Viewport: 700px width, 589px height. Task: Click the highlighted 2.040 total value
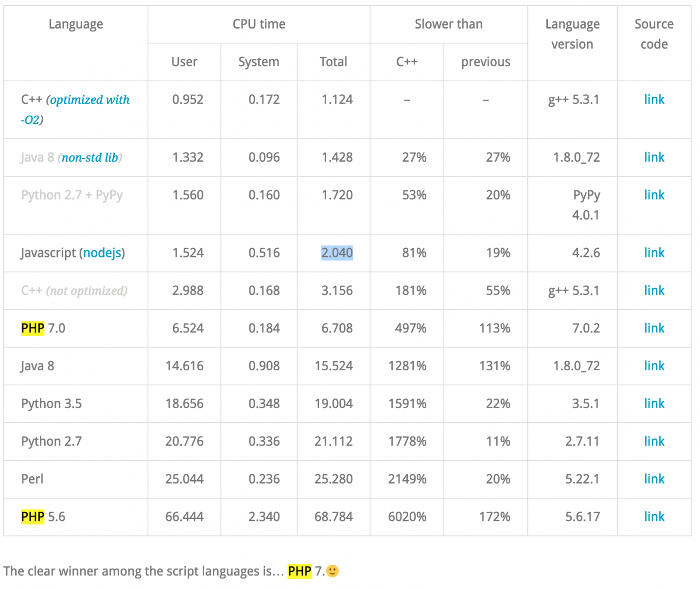pos(337,253)
